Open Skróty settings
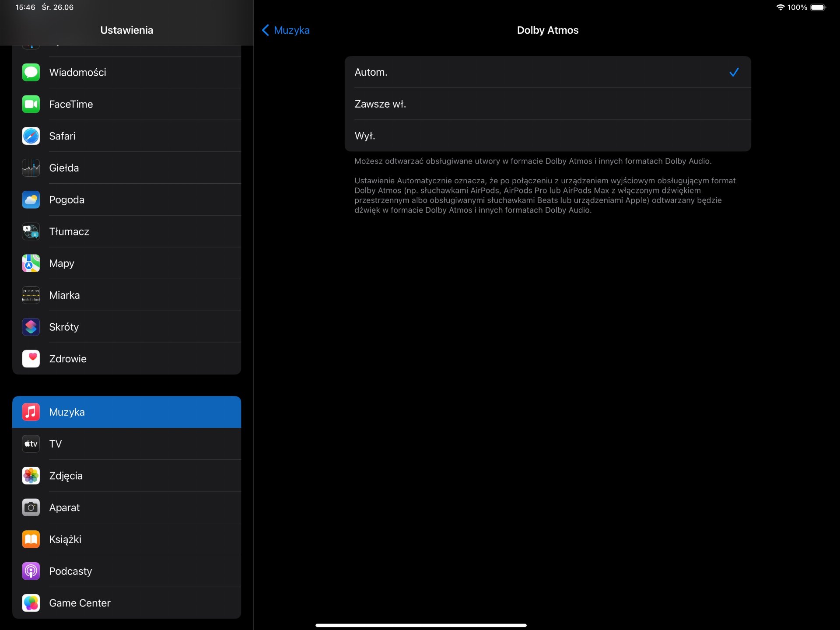 [x=127, y=327]
